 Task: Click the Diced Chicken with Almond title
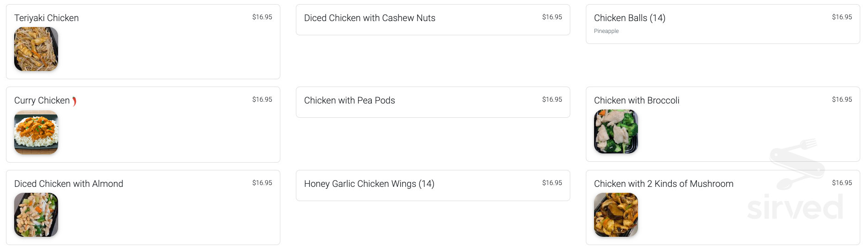click(69, 184)
